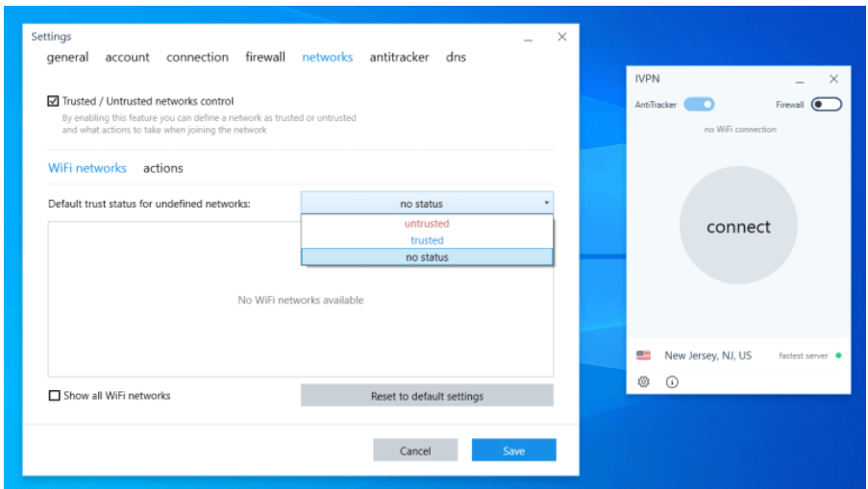Viewport: 868px width, 489px height.
Task: Check Show all WiFi networks
Action: (54, 396)
